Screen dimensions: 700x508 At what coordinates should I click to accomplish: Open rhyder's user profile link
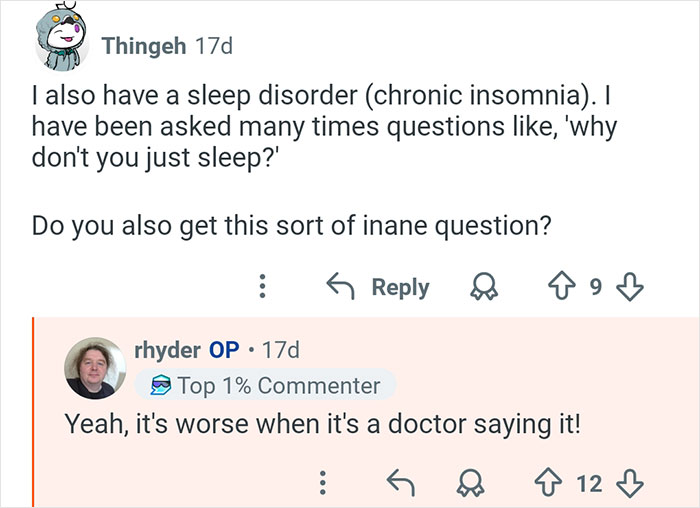click(167, 350)
